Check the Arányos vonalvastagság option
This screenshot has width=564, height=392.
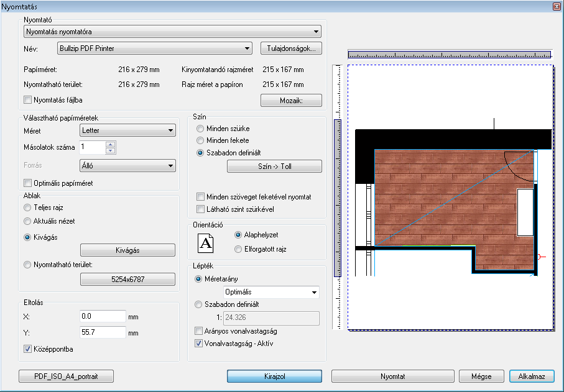tap(199, 331)
